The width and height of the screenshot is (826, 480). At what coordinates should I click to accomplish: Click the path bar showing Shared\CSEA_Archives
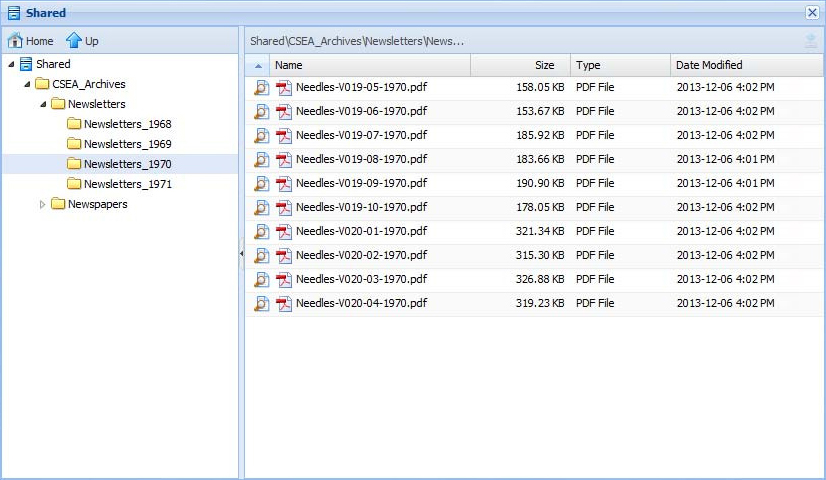[x=357, y=41]
